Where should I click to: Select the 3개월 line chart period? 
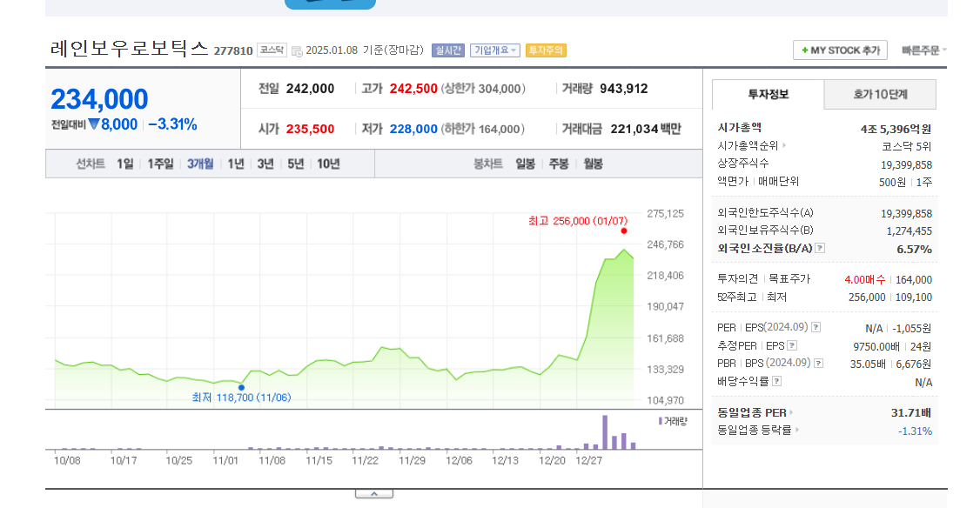(x=200, y=164)
